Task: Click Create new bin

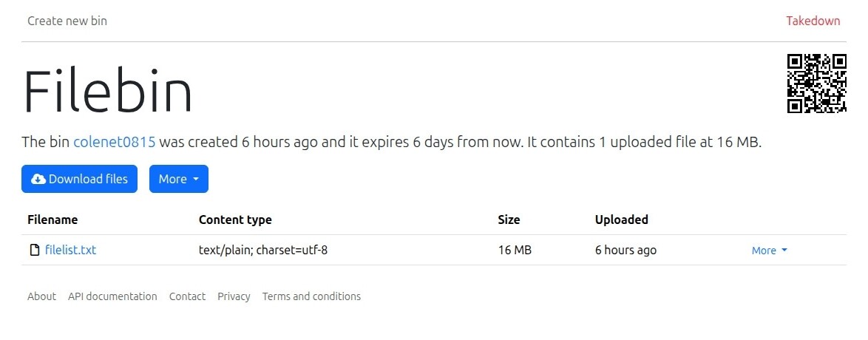Action: click(67, 21)
